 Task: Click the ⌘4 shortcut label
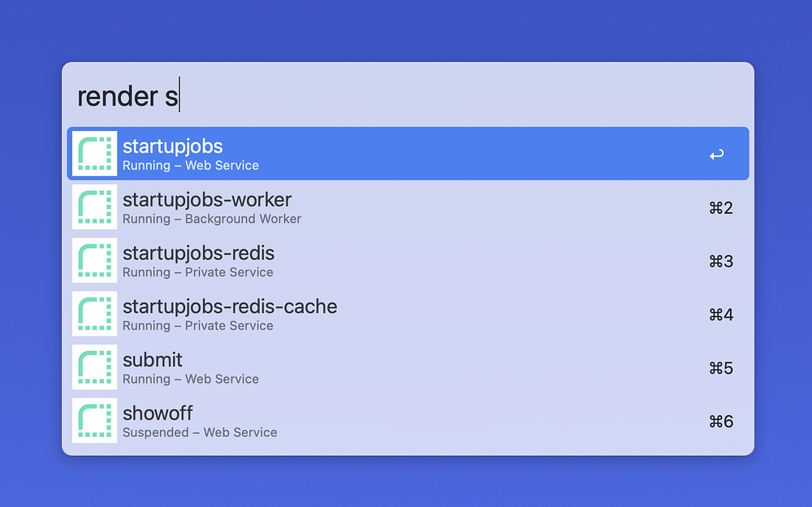pos(720,314)
